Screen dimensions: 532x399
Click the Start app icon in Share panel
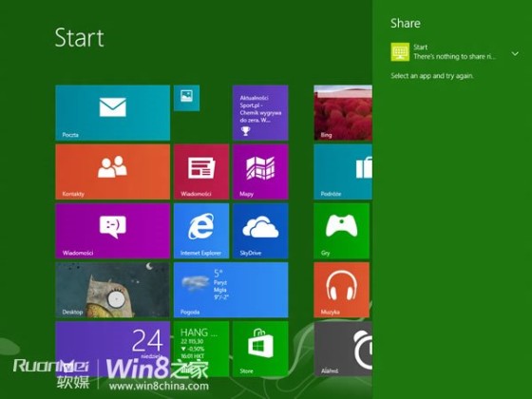400,52
